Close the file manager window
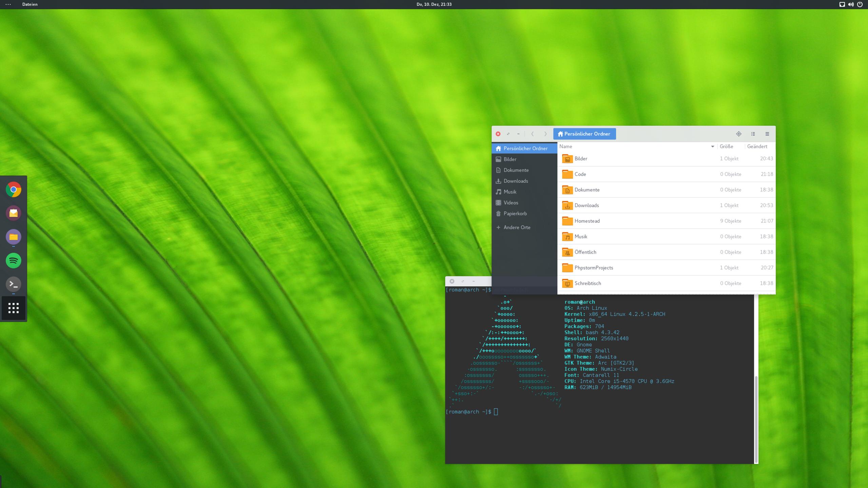868x488 pixels. click(x=498, y=134)
